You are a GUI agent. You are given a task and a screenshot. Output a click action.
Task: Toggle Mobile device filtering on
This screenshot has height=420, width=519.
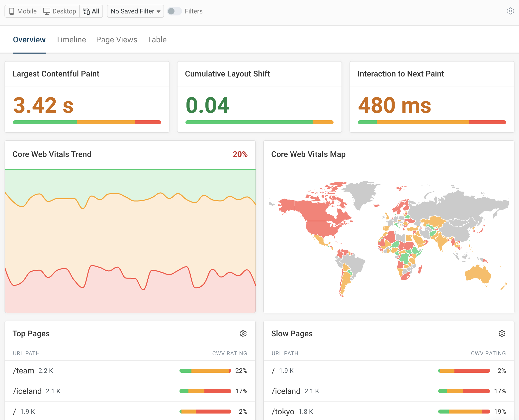pos(22,11)
